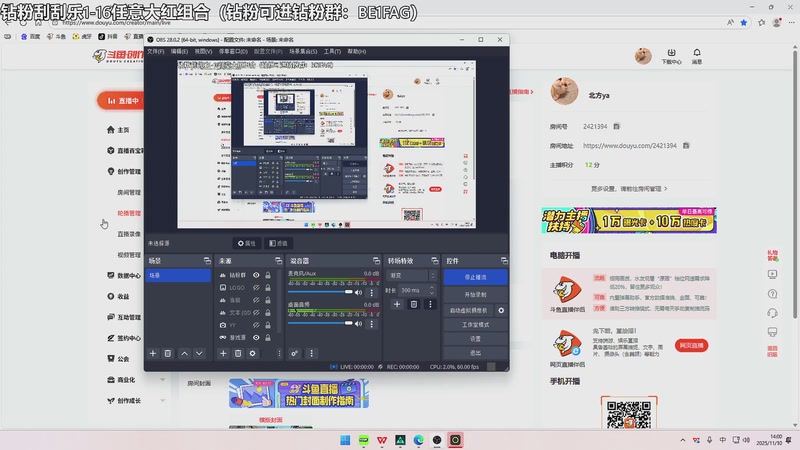Open mixer panel options three-dot menu

(x=312, y=353)
